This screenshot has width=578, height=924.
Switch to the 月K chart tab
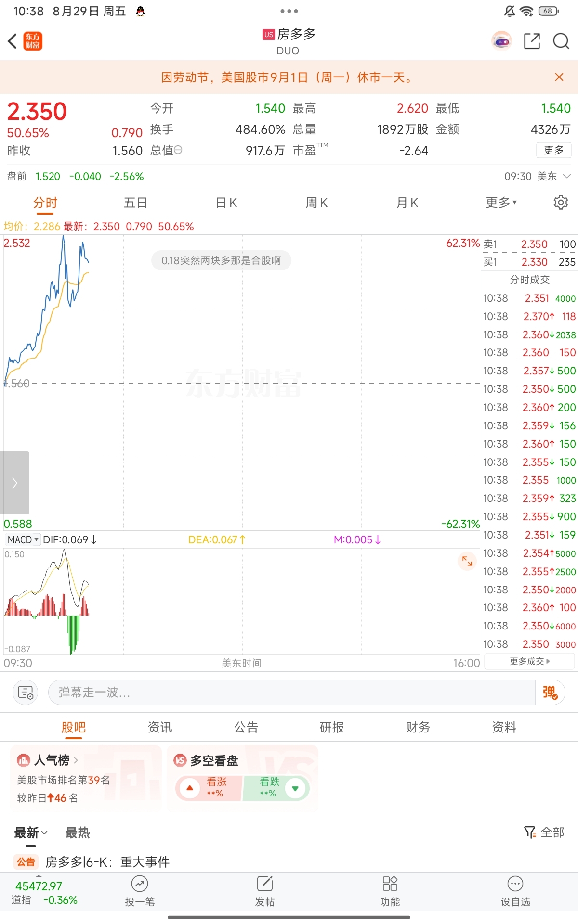407,203
